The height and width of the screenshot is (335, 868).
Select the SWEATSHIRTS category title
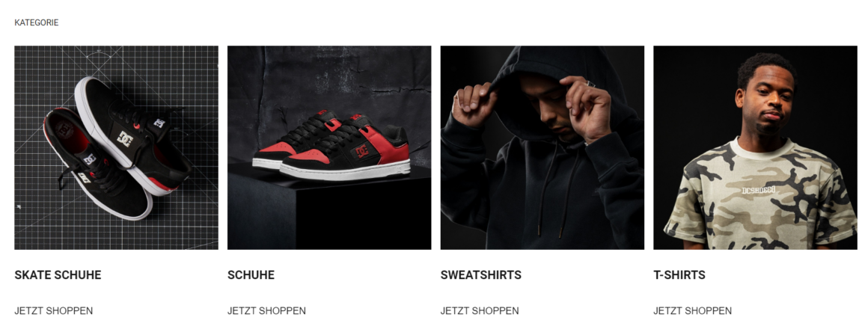click(x=480, y=274)
